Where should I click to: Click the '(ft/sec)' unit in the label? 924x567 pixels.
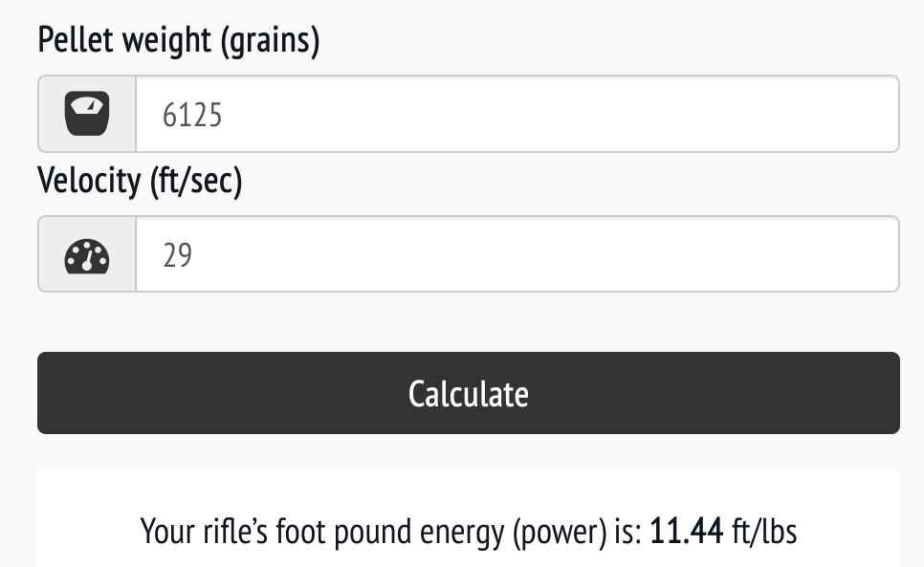(x=196, y=180)
